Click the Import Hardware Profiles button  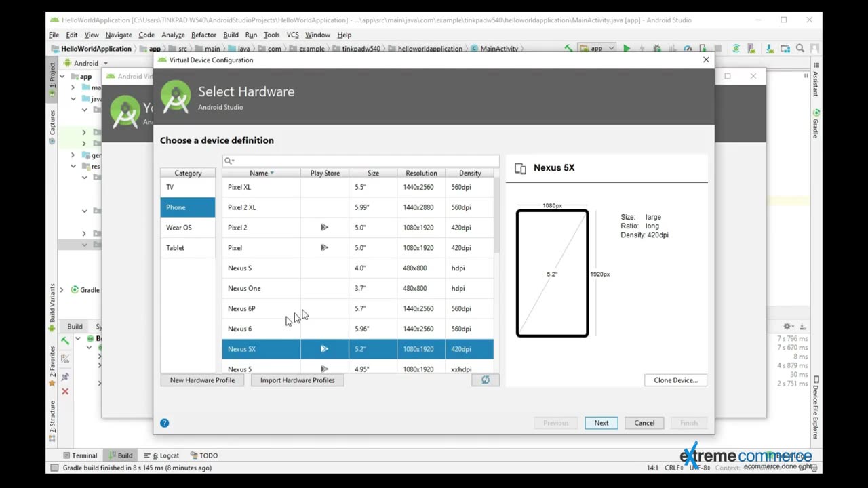(297, 380)
